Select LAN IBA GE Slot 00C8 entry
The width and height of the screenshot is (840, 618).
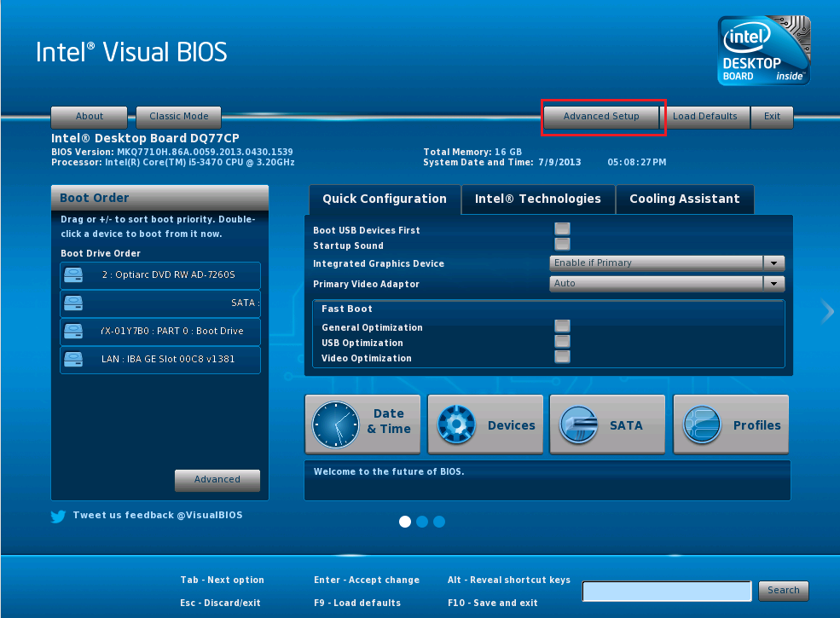click(x=160, y=360)
